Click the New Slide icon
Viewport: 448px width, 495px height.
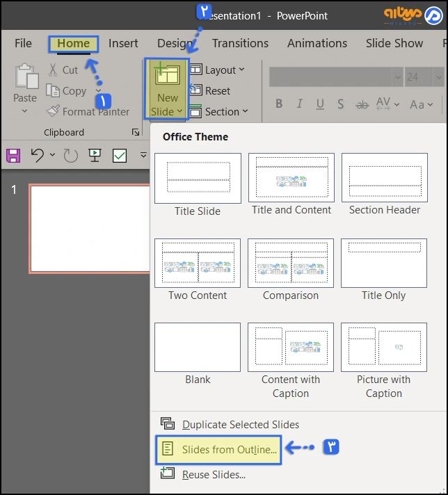[x=166, y=75]
